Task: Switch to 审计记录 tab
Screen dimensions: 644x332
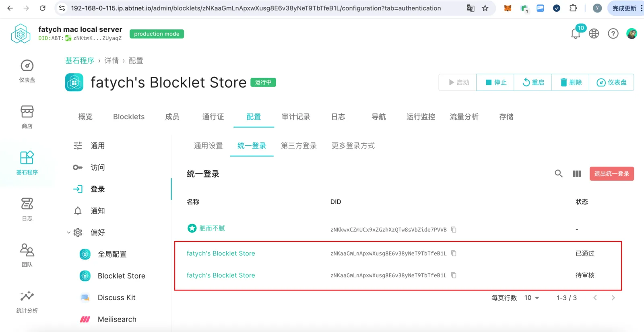Action: pos(296,117)
